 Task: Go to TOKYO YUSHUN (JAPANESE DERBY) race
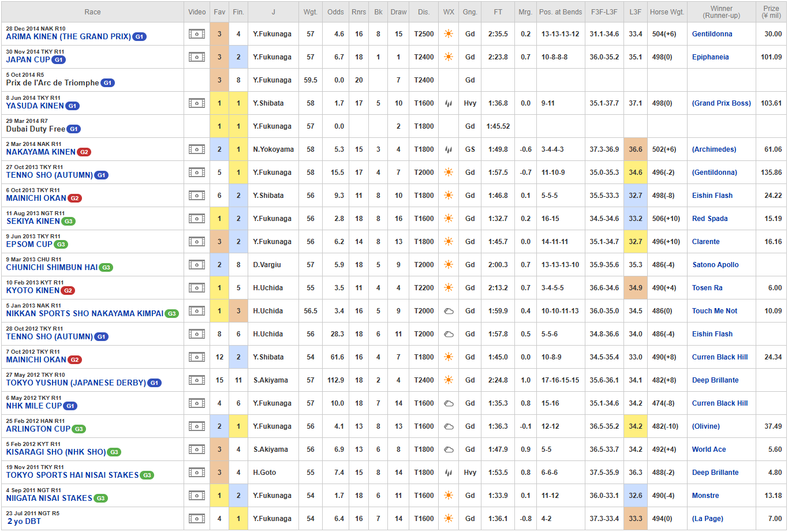click(76, 383)
